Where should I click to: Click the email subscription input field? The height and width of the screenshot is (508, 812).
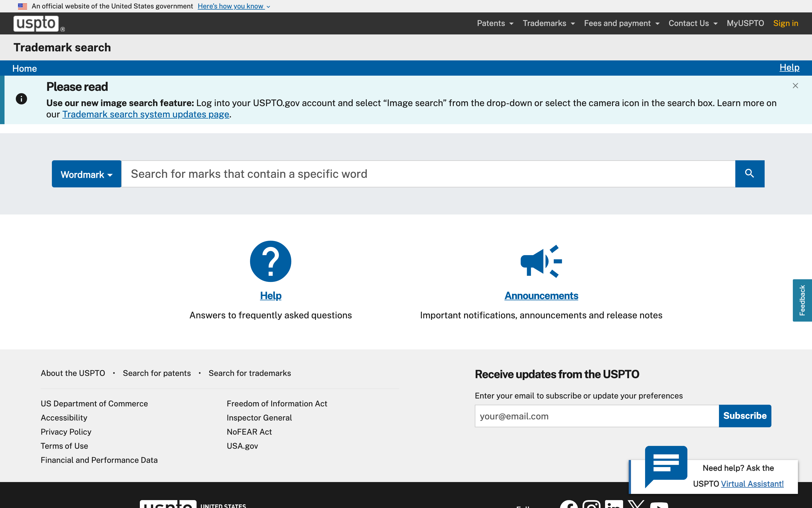(597, 416)
